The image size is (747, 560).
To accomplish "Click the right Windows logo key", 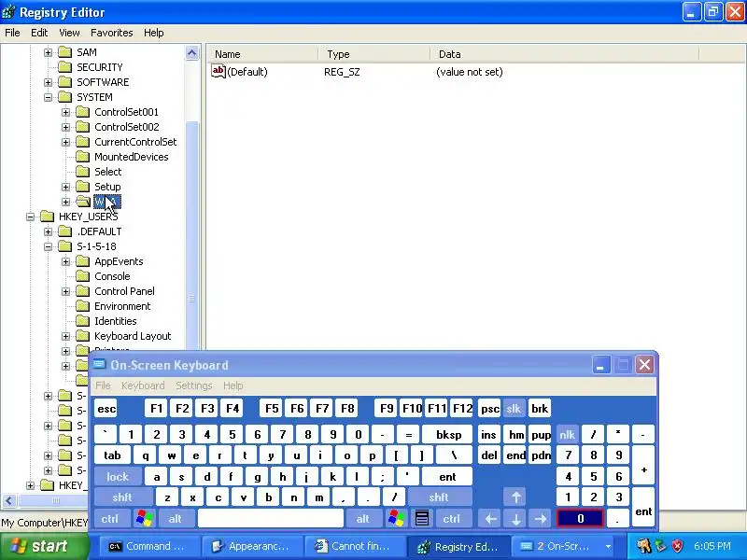I will coord(396,519).
